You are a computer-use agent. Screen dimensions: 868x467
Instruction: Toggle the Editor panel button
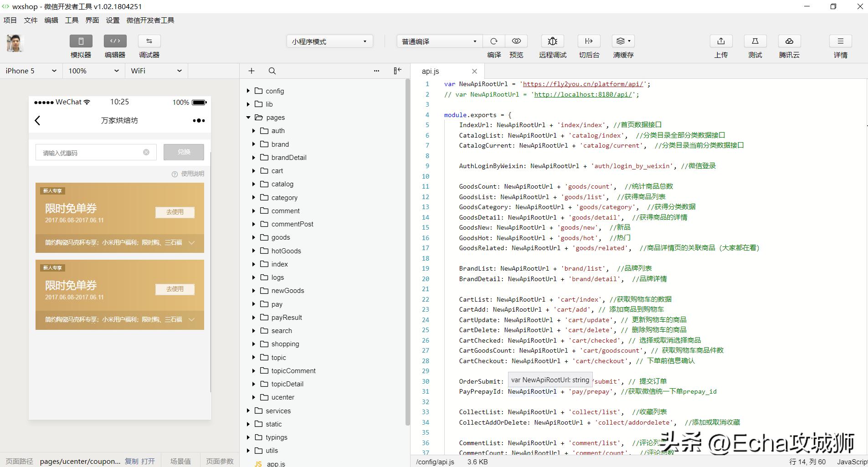115,41
